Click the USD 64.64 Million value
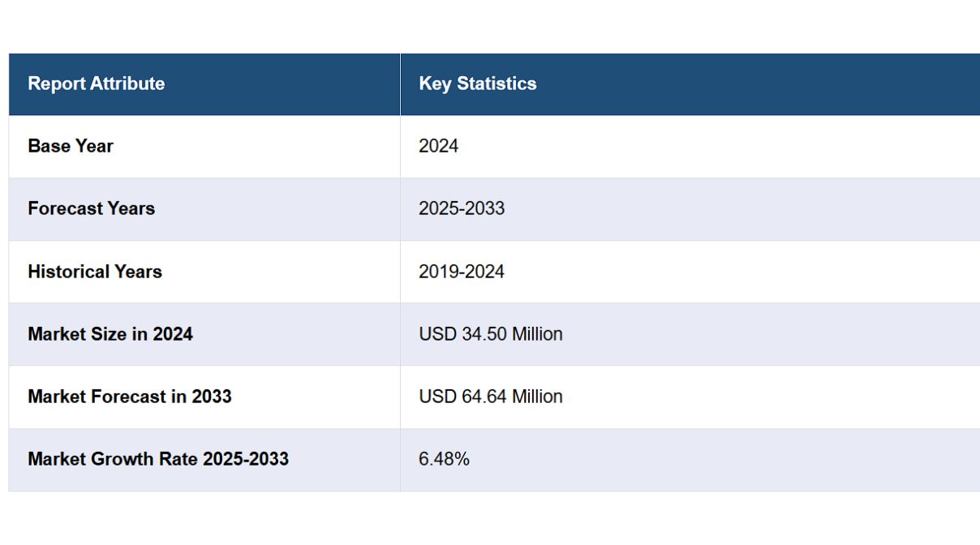The height and width of the screenshot is (545, 980). point(490,397)
